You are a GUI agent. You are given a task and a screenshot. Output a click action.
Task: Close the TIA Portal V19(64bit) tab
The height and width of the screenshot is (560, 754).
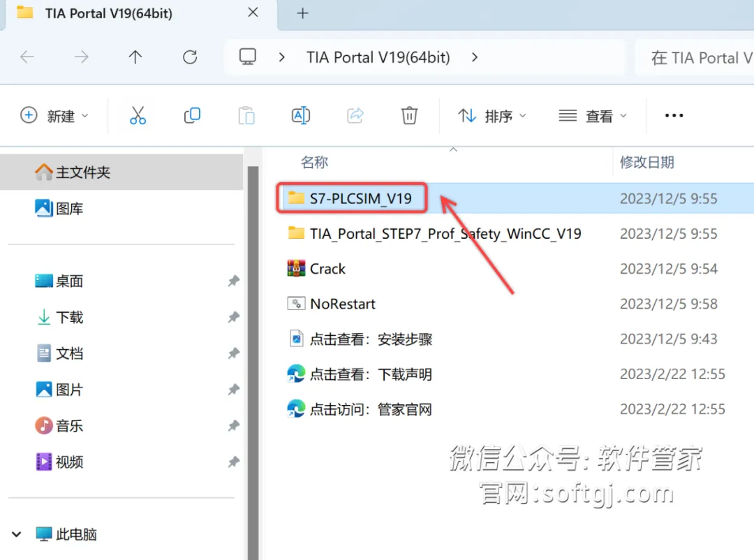tap(253, 13)
